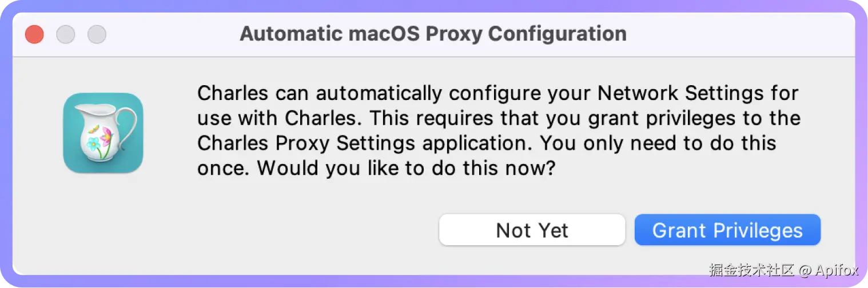Click "use with Charles." in the message
Viewport: 868px width, 288px height.
[x=279, y=118]
